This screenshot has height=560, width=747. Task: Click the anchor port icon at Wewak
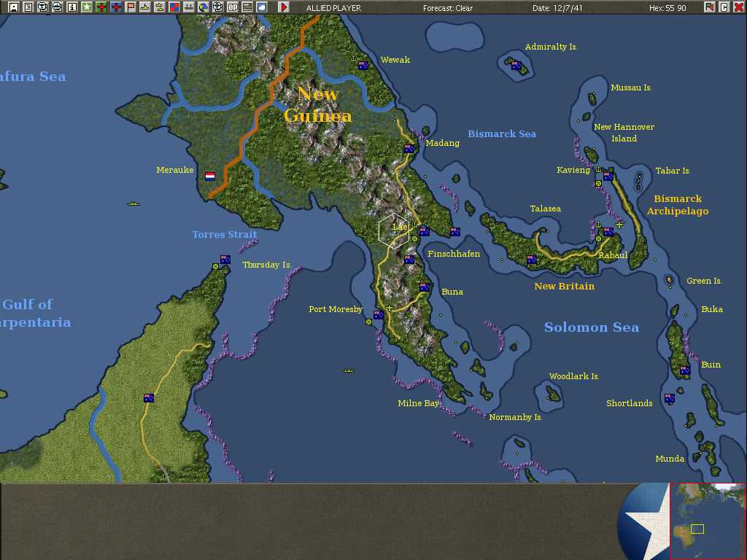354,59
